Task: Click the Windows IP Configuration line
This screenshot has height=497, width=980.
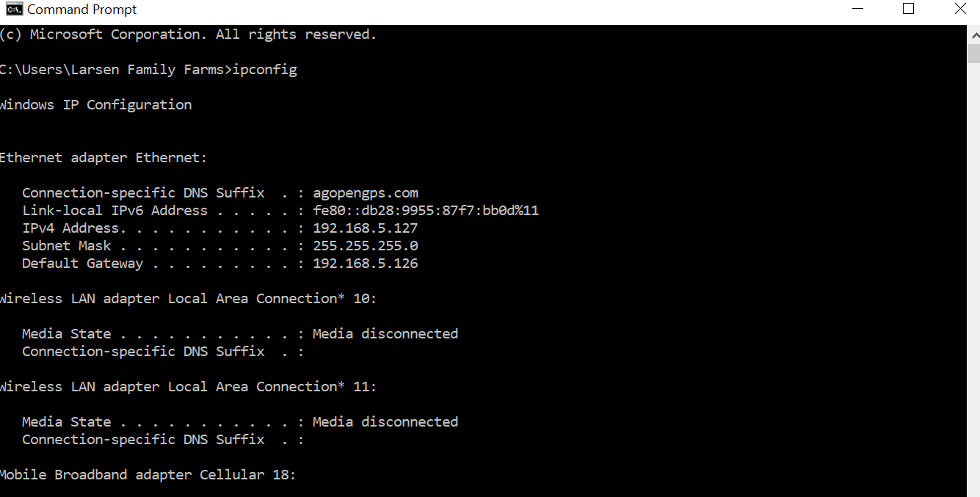Action: [95, 105]
